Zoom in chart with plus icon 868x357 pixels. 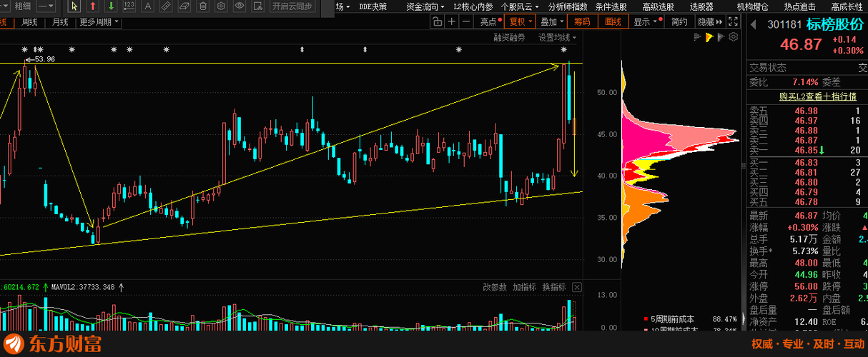(x=452, y=21)
